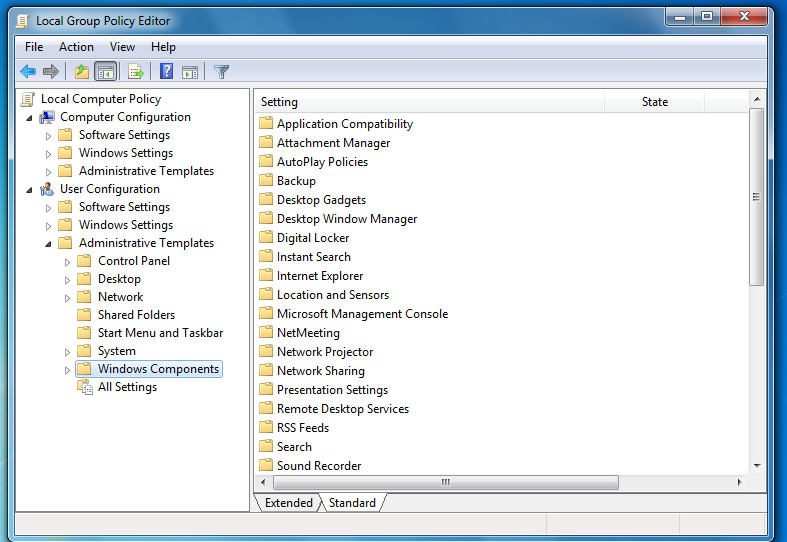Click the vertical scrollbar thumb
The image size is (787, 542).
click(756, 197)
